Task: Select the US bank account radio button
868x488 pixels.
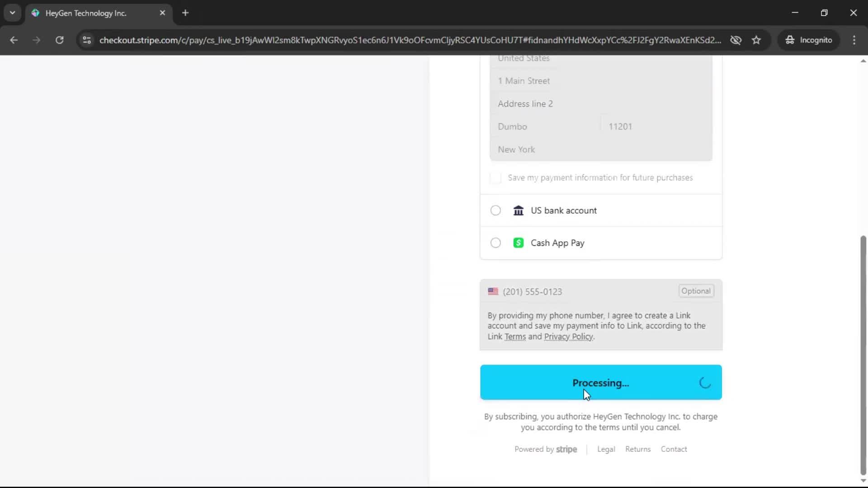Action: 495,211
